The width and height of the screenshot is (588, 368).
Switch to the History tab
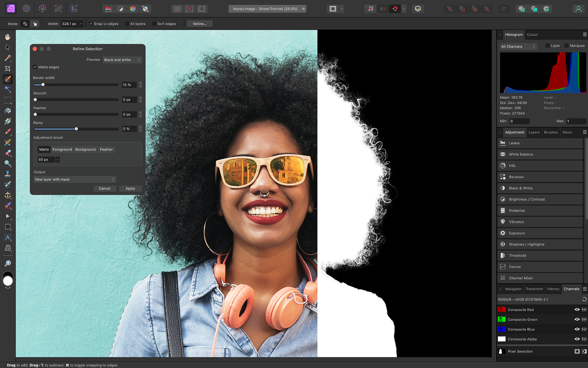point(553,289)
